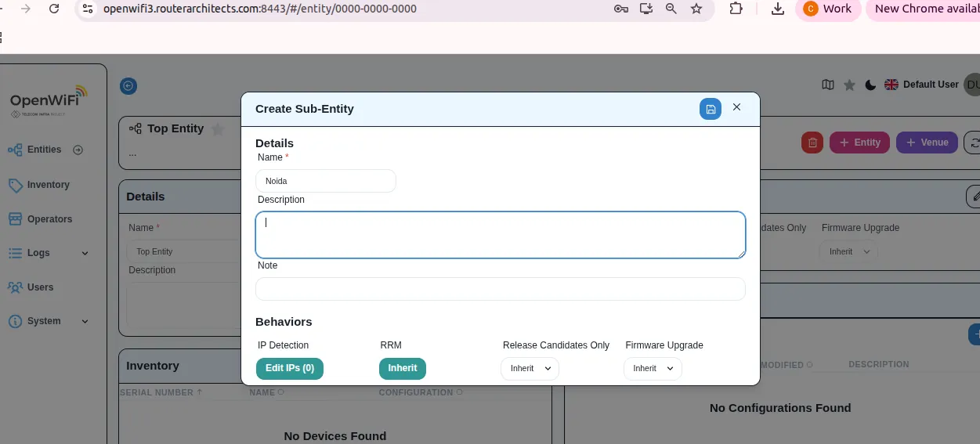Close the Create Sub-Entity dialog
This screenshot has width=980, height=444.
(736, 107)
